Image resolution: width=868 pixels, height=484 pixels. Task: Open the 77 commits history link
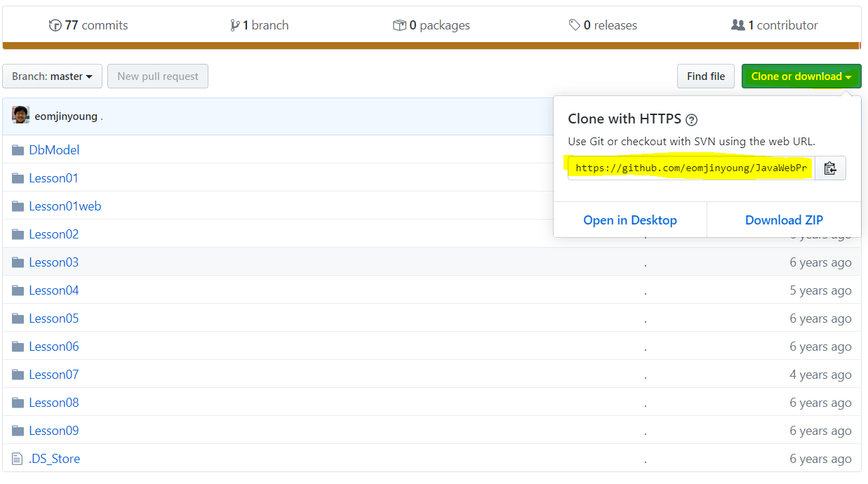click(88, 25)
